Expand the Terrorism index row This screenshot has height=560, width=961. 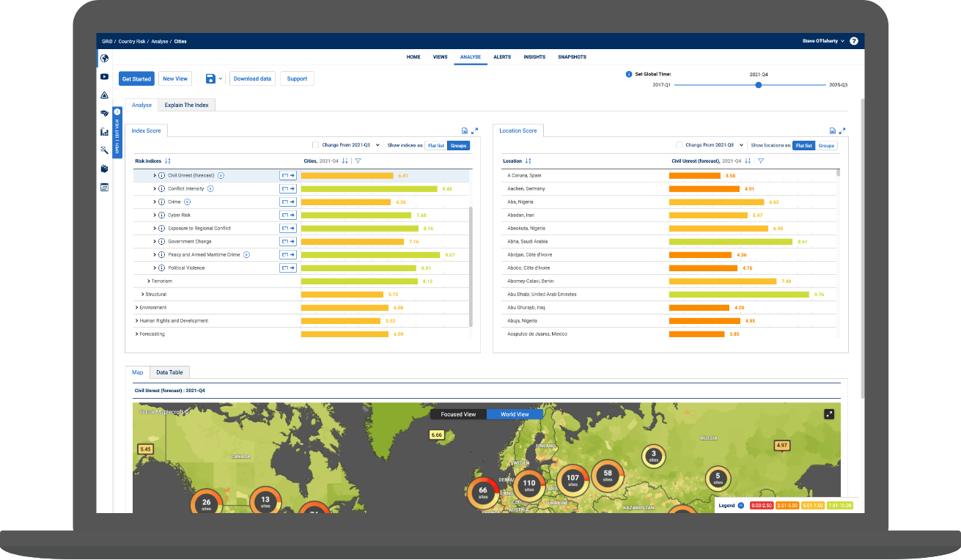point(149,281)
